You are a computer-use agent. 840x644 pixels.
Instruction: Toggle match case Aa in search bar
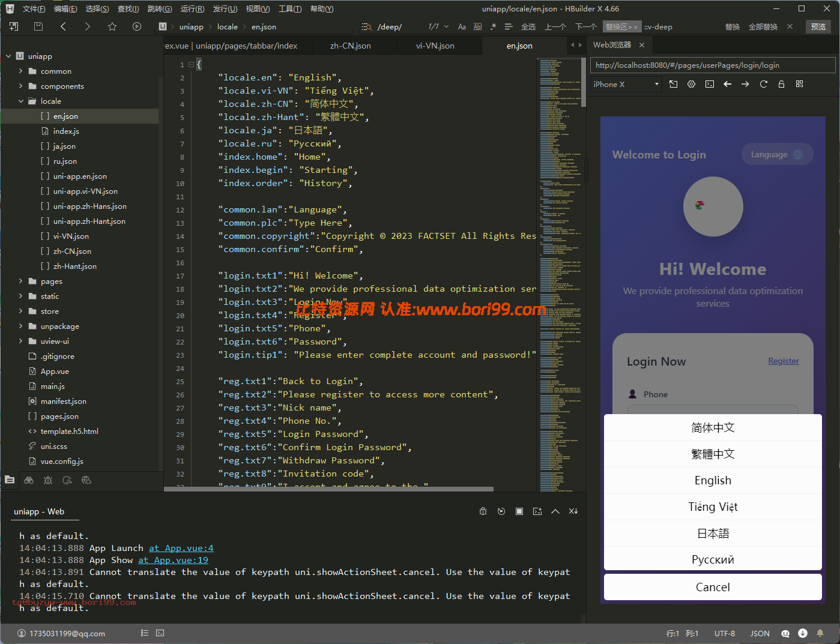[x=462, y=27]
